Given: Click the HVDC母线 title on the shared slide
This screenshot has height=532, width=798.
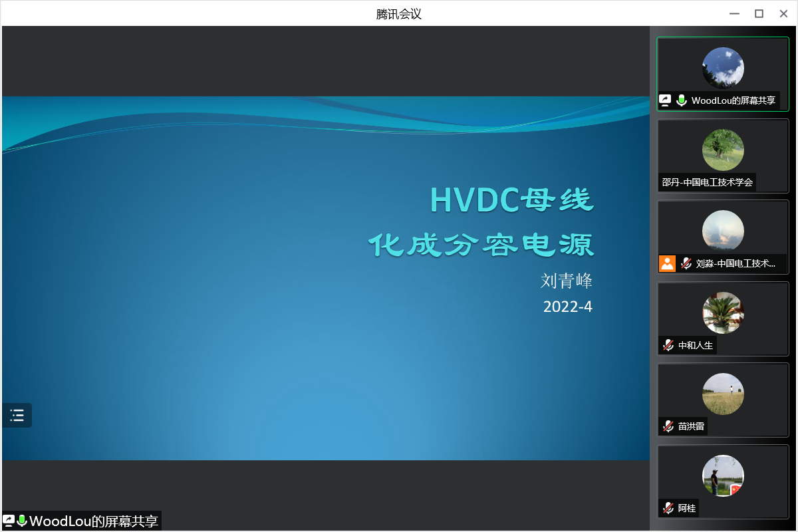Looking at the screenshot, I should tap(511, 199).
